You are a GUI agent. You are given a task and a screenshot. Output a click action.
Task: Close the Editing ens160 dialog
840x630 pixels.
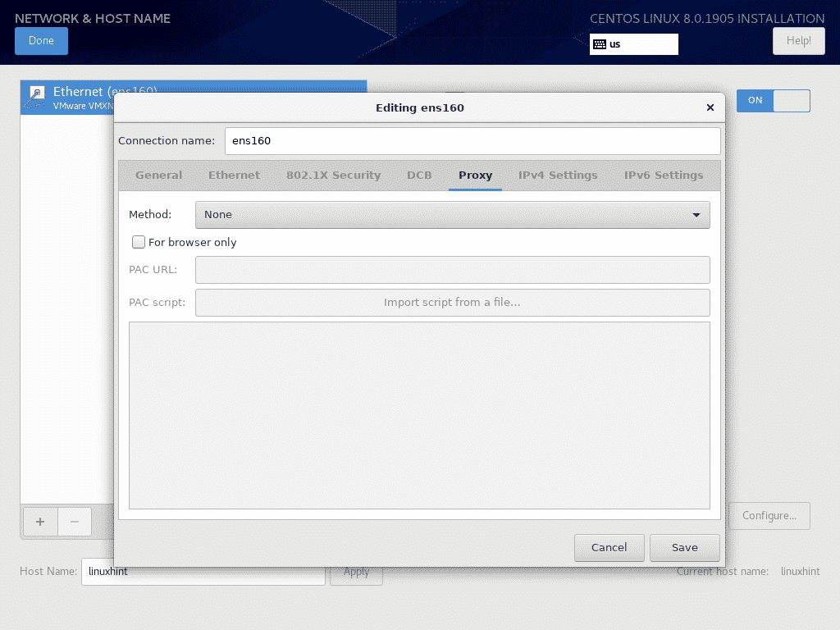point(710,107)
